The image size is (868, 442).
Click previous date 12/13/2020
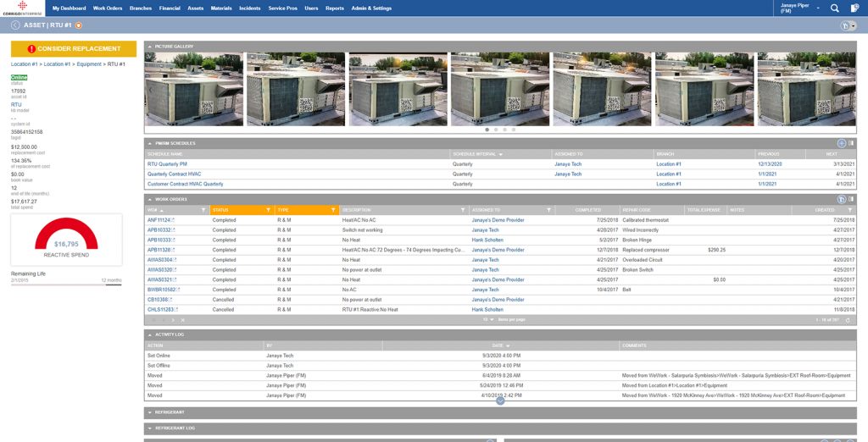point(770,164)
